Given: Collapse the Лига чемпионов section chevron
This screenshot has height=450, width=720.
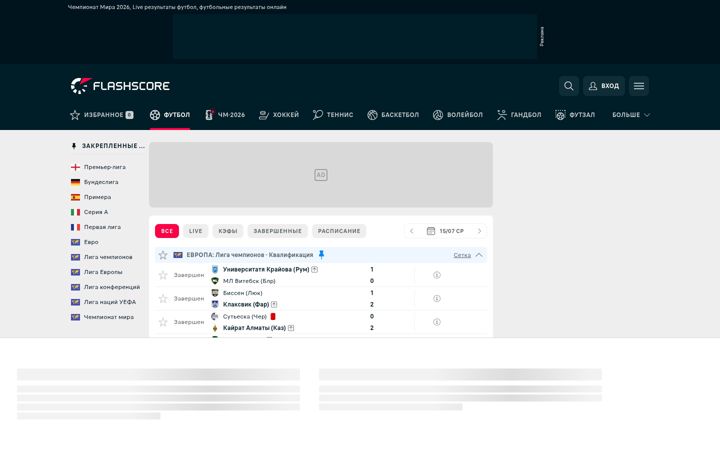Looking at the screenshot, I should 479,255.
